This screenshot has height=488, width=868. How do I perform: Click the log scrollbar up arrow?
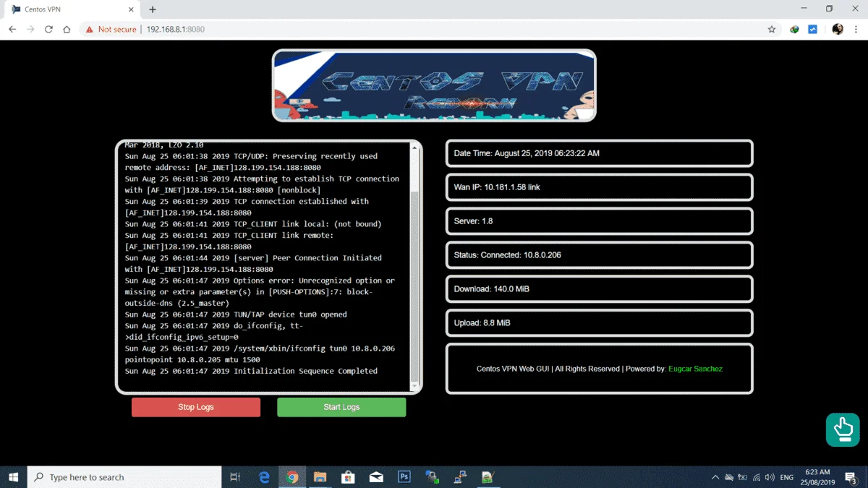coord(414,148)
